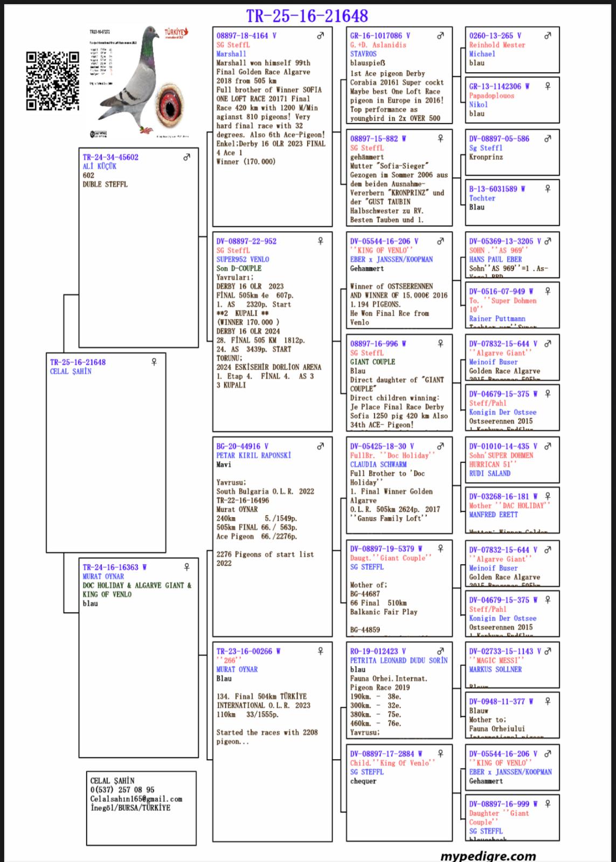The image size is (616, 862).
Task: Click female symbol in the TR-23-16-00266 box
Action: click(x=321, y=651)
